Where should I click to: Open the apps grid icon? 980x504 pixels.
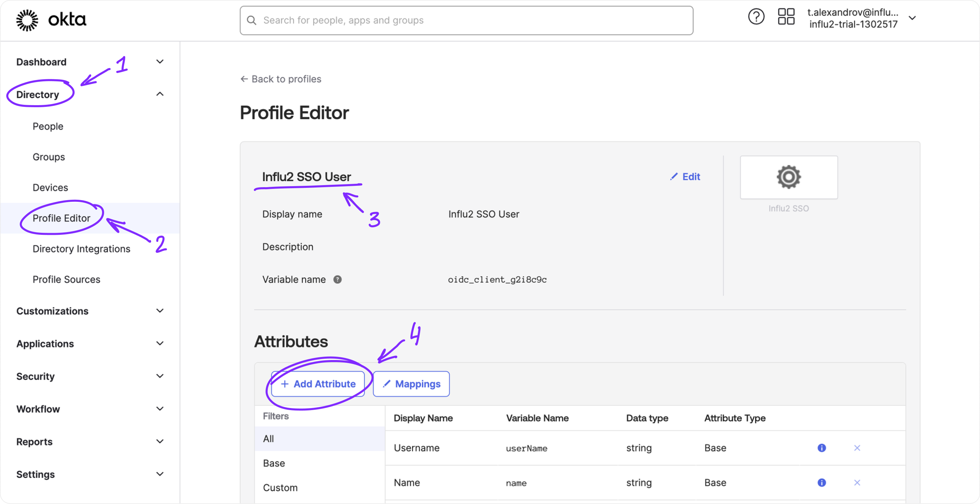click(786, 17)
